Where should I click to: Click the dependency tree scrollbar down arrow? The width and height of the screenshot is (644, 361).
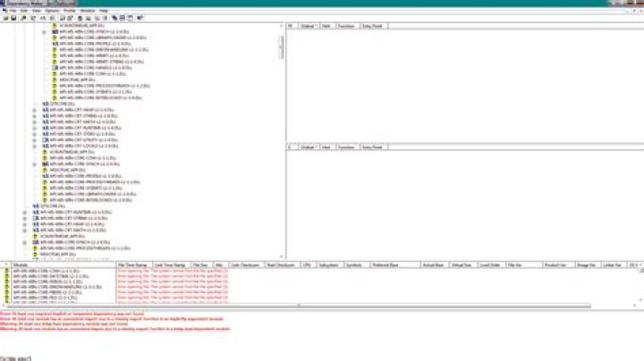[x=282, y=256]
